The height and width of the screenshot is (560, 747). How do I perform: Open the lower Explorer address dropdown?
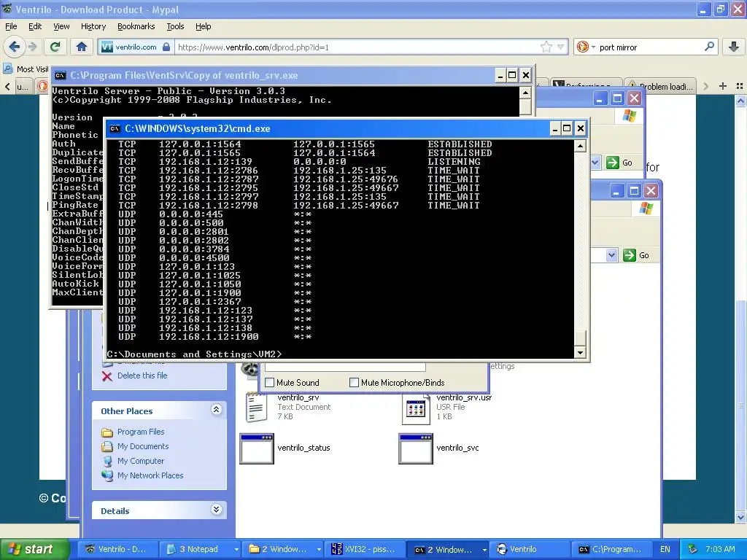point(612,255)
